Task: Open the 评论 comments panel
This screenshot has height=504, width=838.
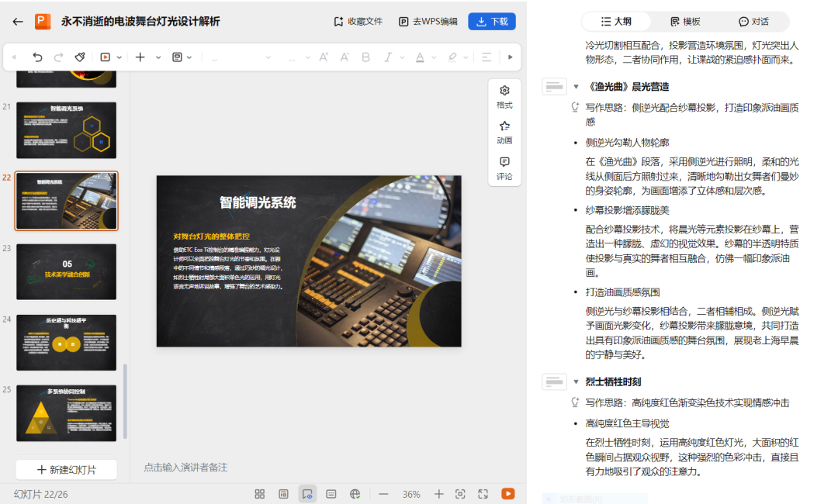Action: click(504, 167)
